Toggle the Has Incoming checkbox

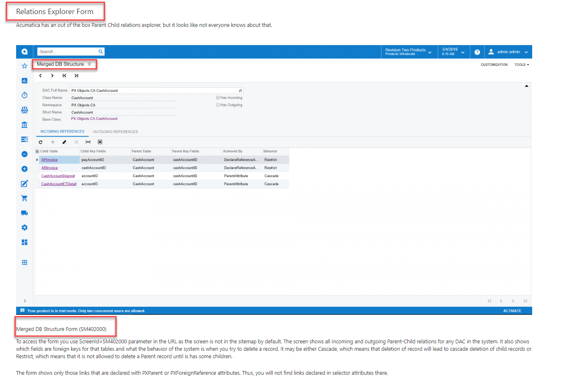(218, 98)
